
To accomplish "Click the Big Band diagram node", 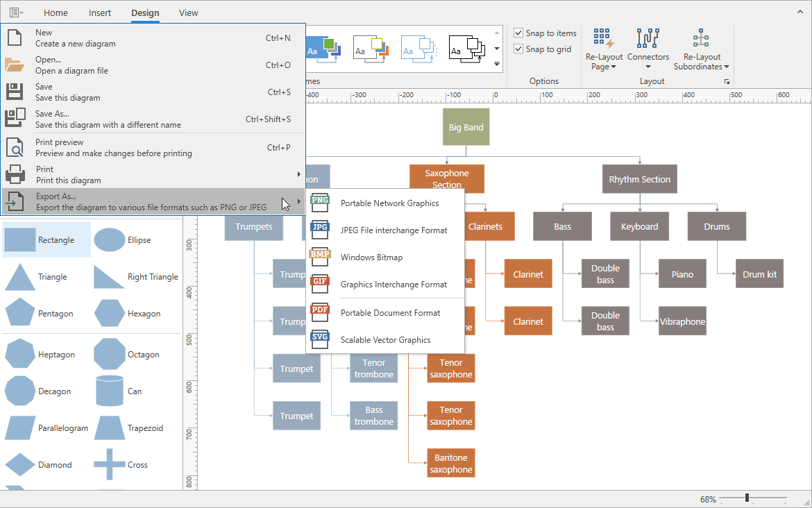I will [x=466, y=127].
